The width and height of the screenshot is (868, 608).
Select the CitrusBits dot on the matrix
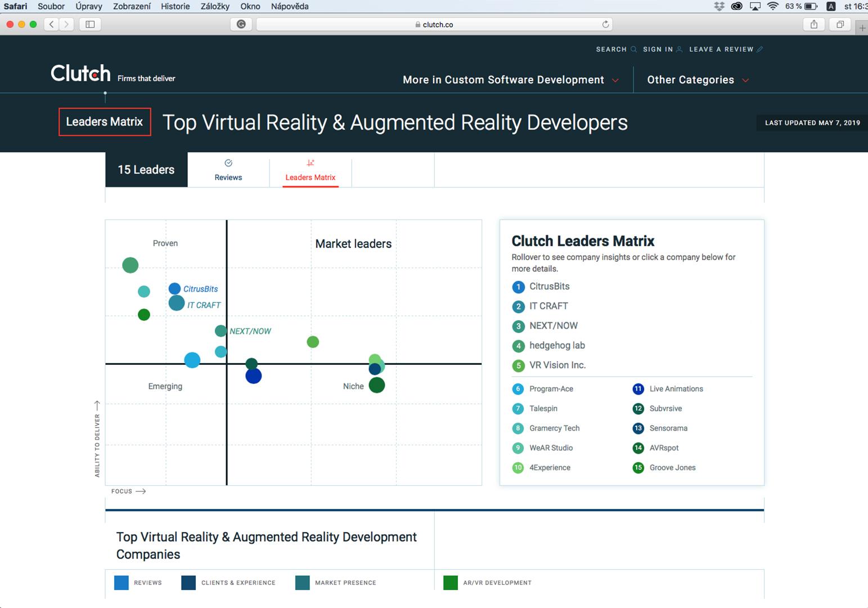click(174, 289)
